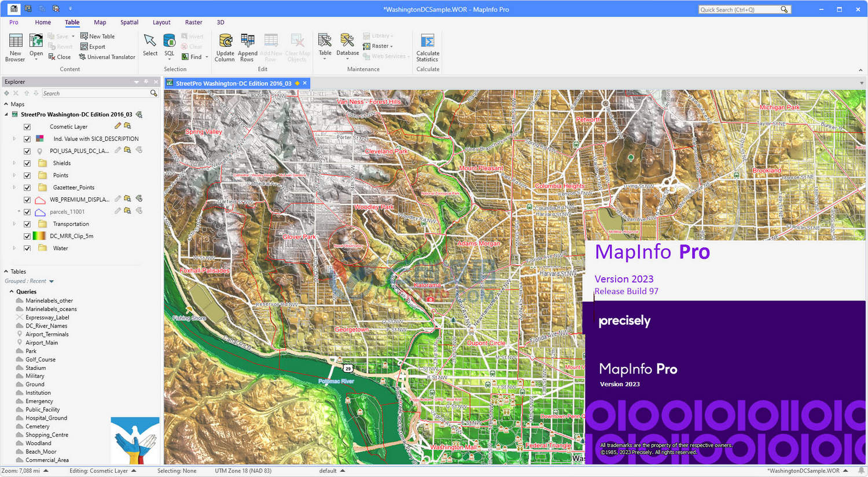The image size is (868, 477).
Task: Click the Open table globe icon
Action: coord(36,41)
